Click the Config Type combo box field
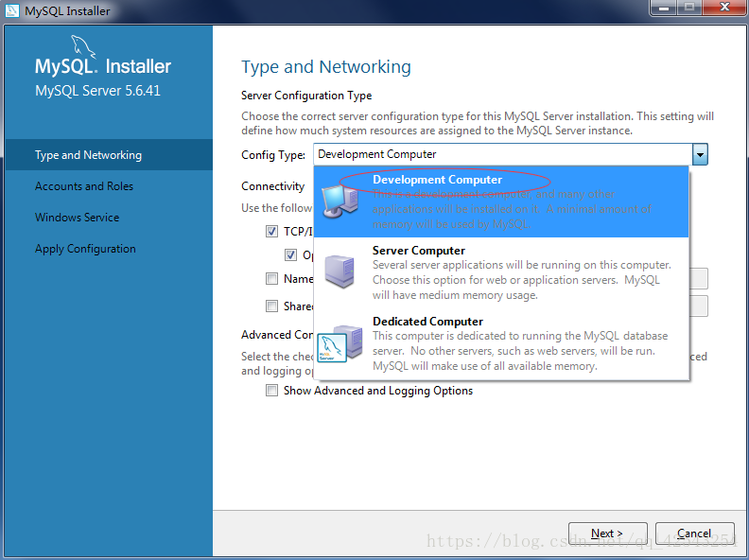 [x=510, y=154]
